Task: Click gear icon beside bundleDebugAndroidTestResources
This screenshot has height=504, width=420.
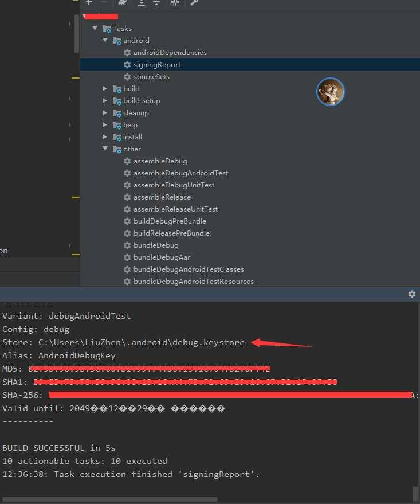Action: (x=127, y=282)
